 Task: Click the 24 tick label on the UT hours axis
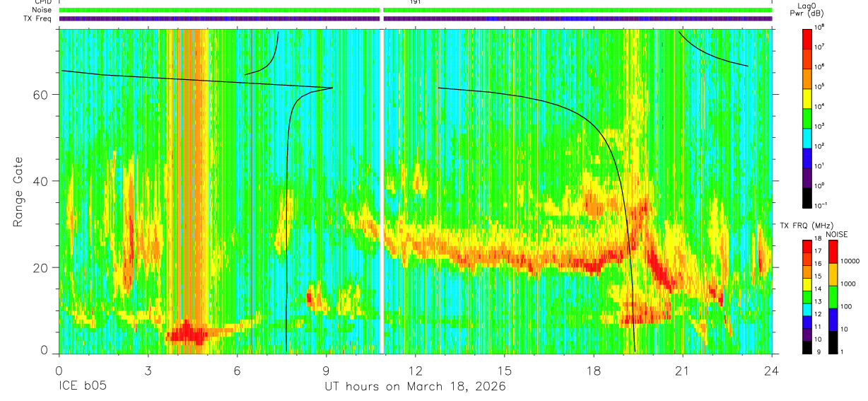click(772, 370)
